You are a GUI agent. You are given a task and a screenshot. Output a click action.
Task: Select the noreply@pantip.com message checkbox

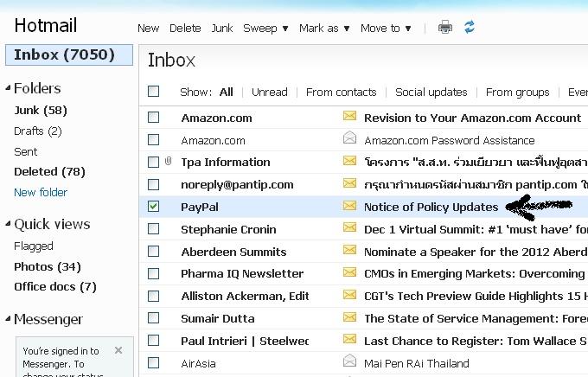pyautogui.click(x=153, y=184)
